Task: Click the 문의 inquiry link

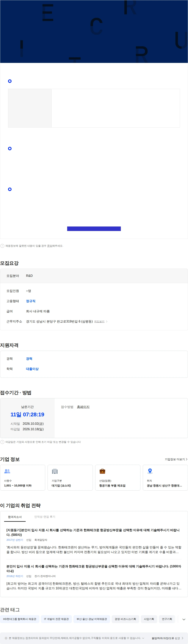Action: pos(50,246)
